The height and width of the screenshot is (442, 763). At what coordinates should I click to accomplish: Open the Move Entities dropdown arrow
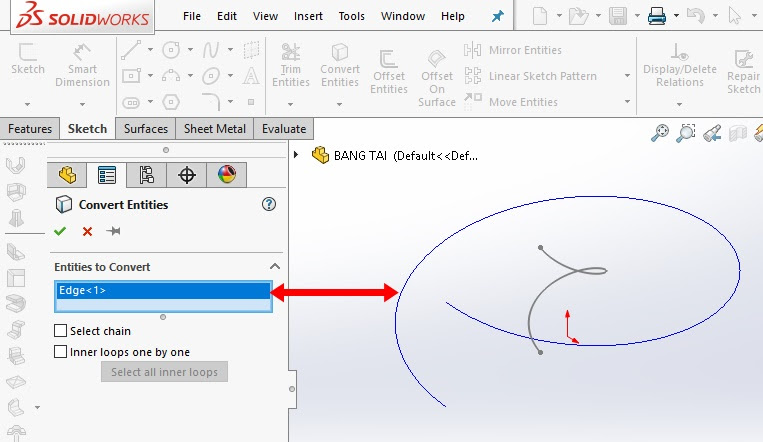[627, 101]
